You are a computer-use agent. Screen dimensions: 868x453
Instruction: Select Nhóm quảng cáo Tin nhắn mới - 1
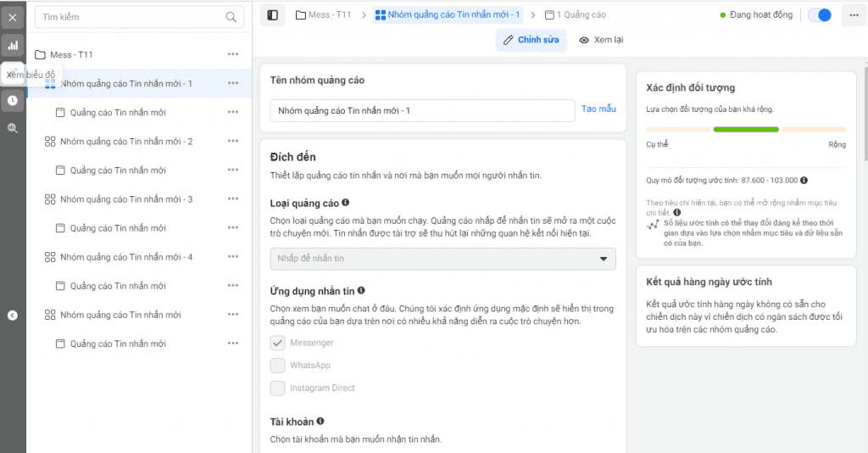coord(125,84)
